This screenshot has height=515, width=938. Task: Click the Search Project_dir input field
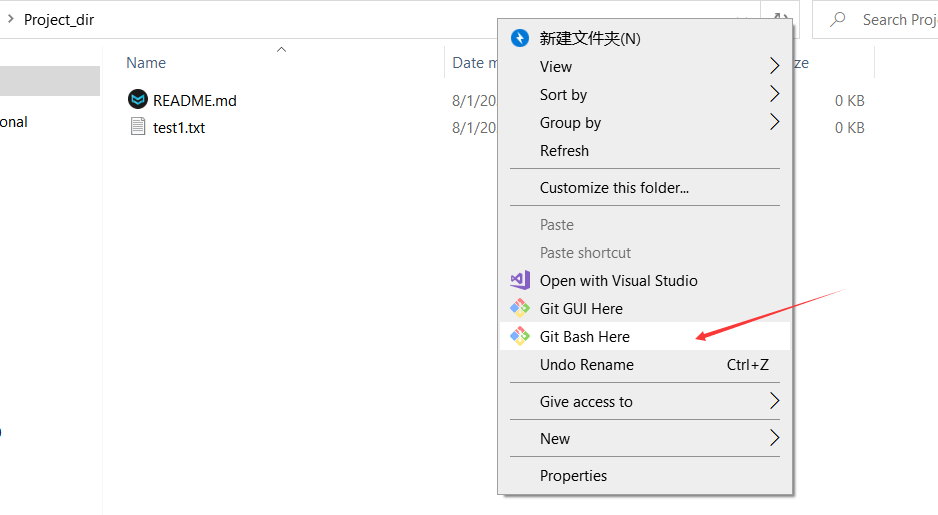click(x=875, y=20)
